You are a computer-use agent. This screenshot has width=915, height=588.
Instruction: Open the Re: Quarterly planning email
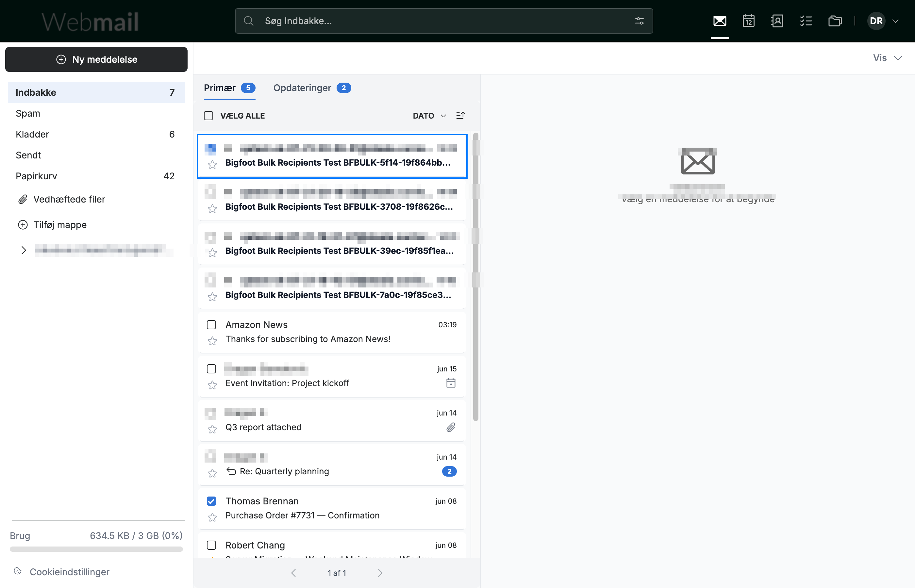click(332, 465)
